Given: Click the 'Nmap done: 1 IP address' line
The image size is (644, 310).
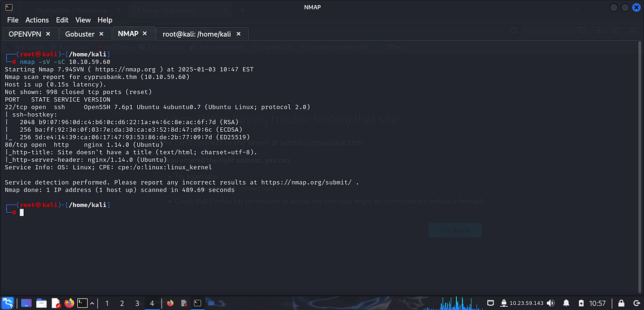Looking at the screenshot, I should [120, 190].
